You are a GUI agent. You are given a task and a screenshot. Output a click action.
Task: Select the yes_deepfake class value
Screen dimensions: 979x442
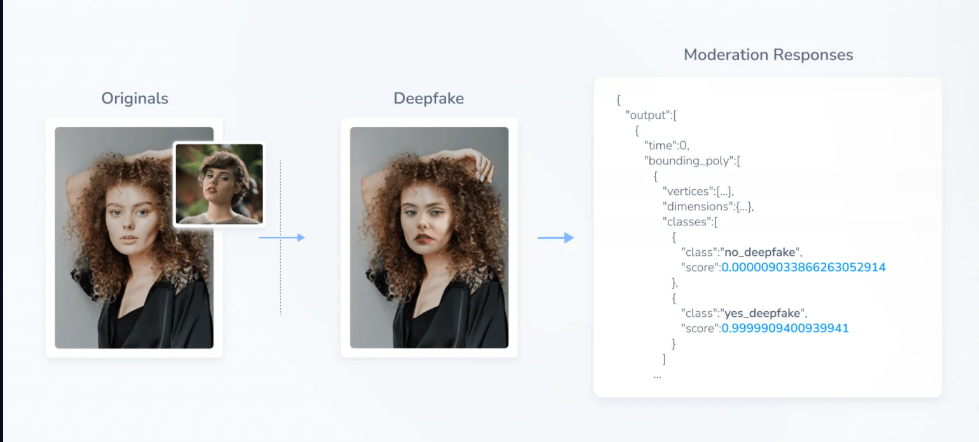763,313
